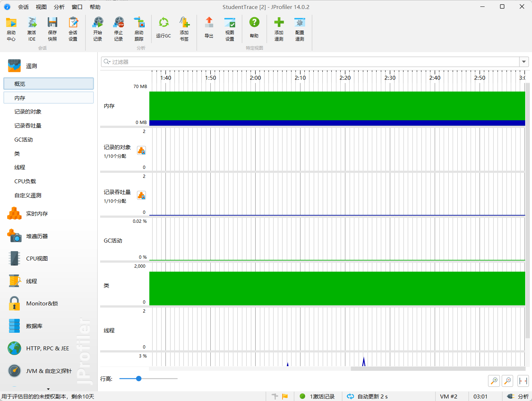Click the zoom out magnifier button

pos(508,381)
